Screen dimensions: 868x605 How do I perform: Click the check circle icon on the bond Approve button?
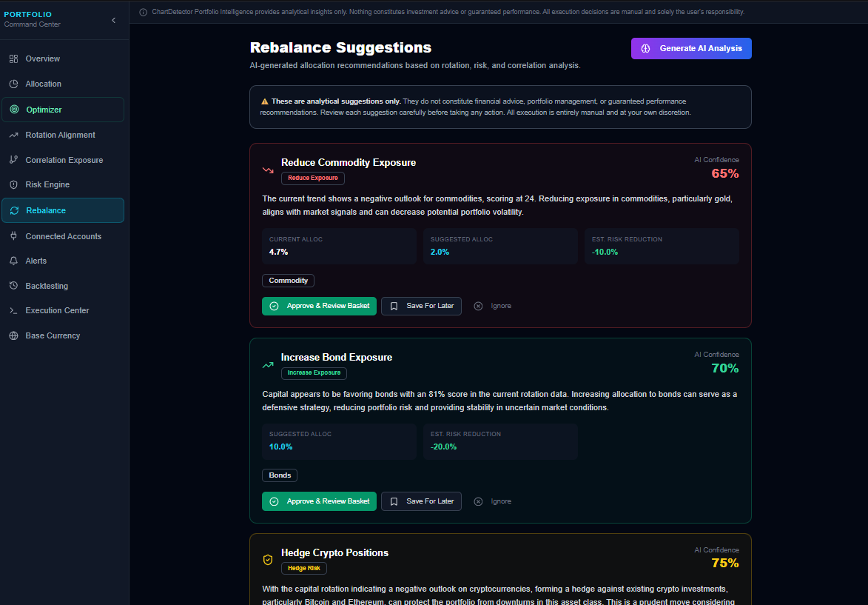point(274,501)
